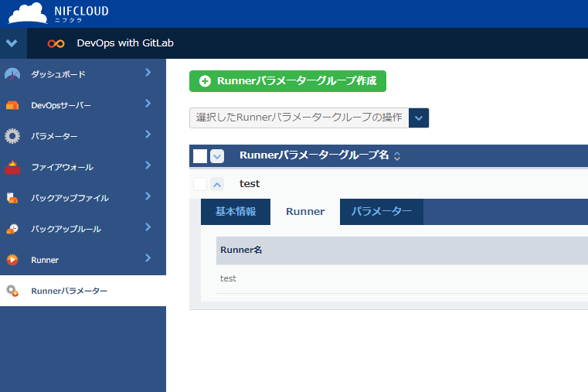This screenshot has width=588, height=392.
Task: Open the 選択したRunnerパラメーターグループの操作 dropdown
Action: point(418,118)
